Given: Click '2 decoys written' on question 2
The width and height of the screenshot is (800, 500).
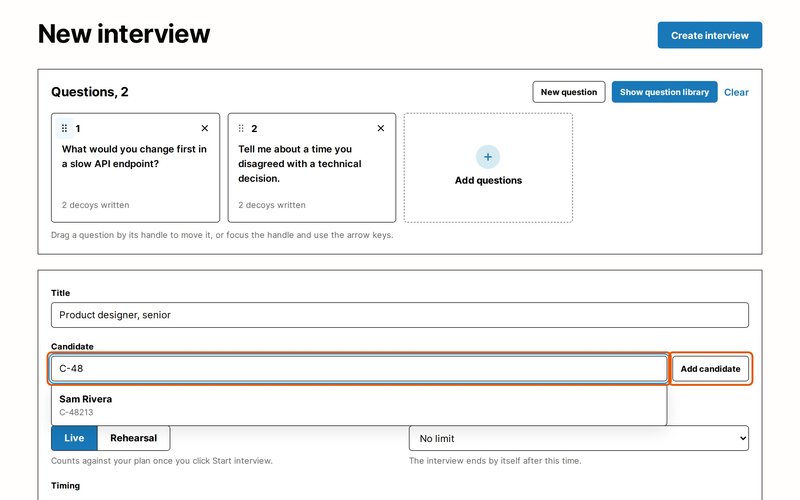Looking at the screenshot, I should point(272,205).
